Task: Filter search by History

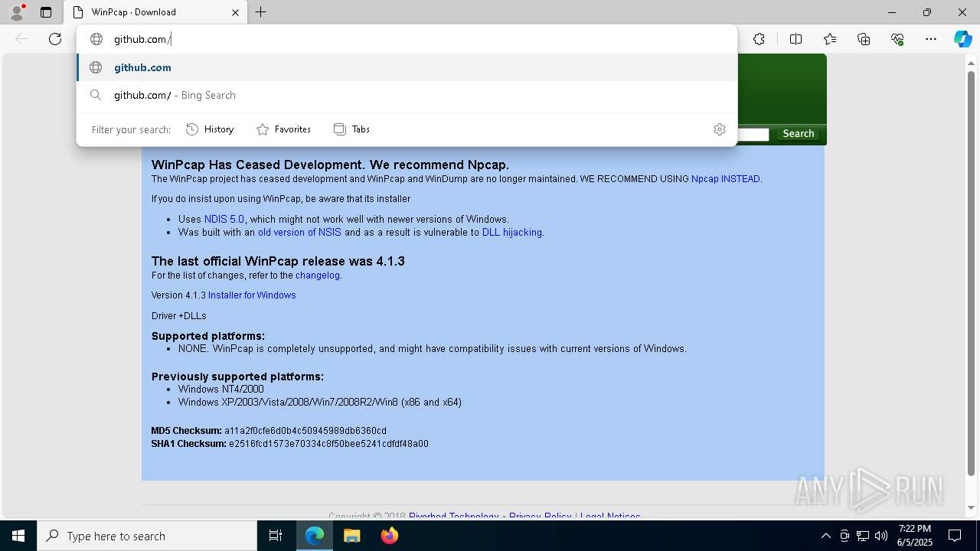Action: click(x=210, y=129)
